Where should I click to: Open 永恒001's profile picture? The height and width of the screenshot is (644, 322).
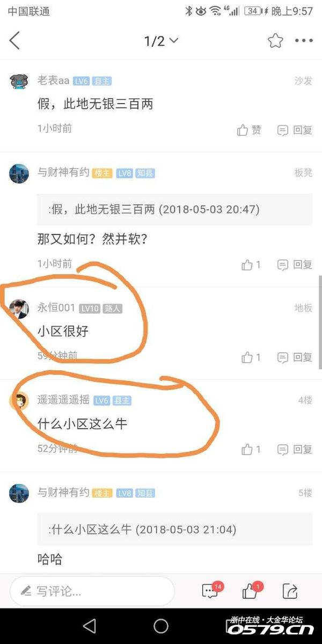coord(19,309)
